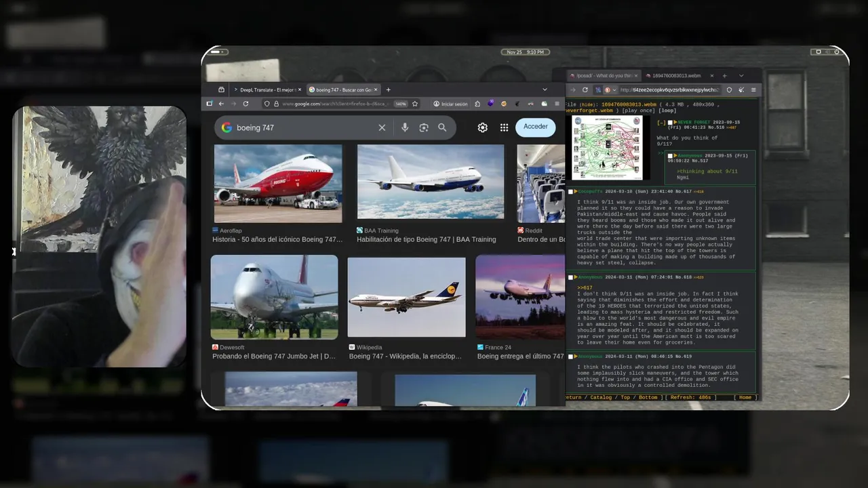The height and width of the screenshot is (488, 868).
Task: Go back in the Google browser window
Action: click(x=222, y=104)
